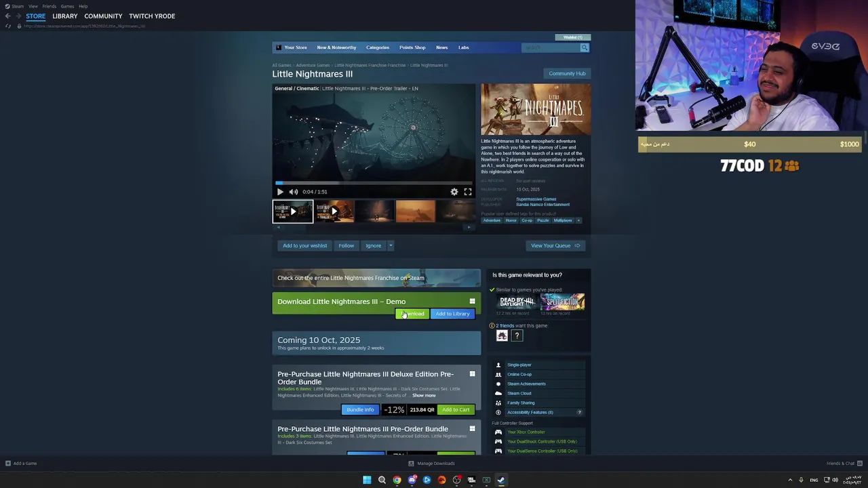Open Your Store menu
Screen dimensions: 868x488
[296, 47]
